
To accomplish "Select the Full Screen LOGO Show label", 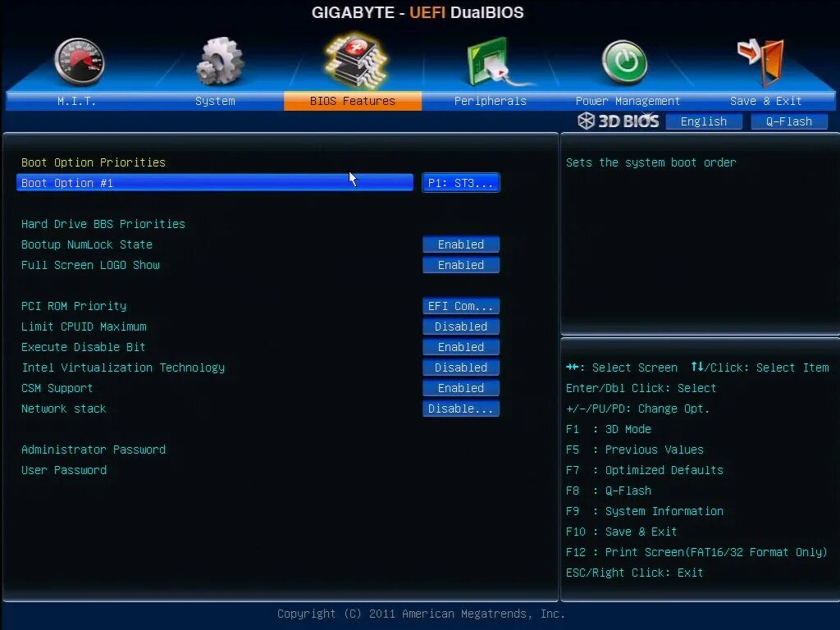I will [x=90, y=265].
